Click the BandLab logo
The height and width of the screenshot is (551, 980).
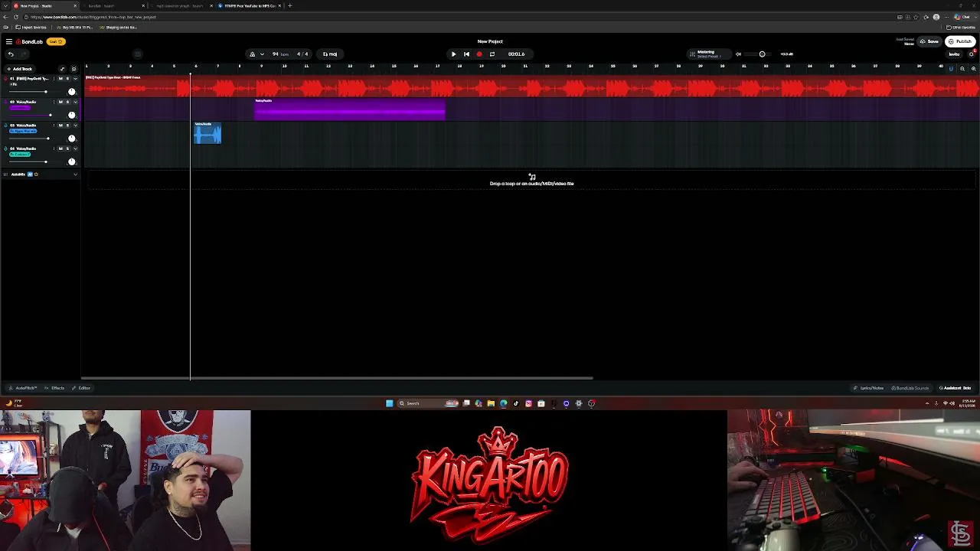(29, 41)
